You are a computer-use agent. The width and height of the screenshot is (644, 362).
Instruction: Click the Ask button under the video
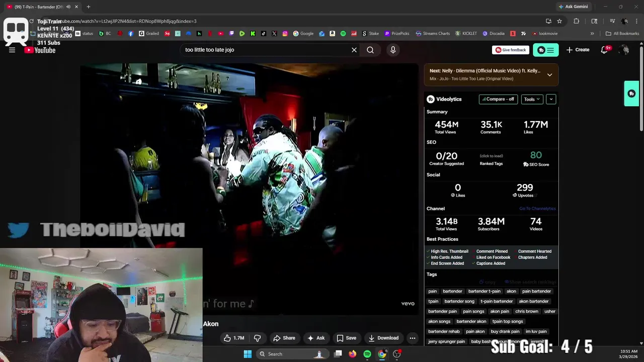tap(316, 338)
